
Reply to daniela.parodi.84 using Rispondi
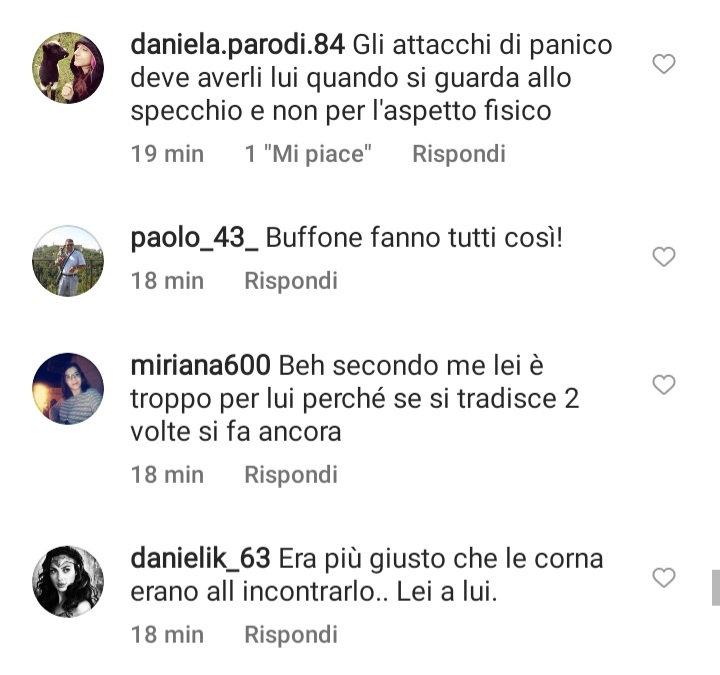[459, 154]
